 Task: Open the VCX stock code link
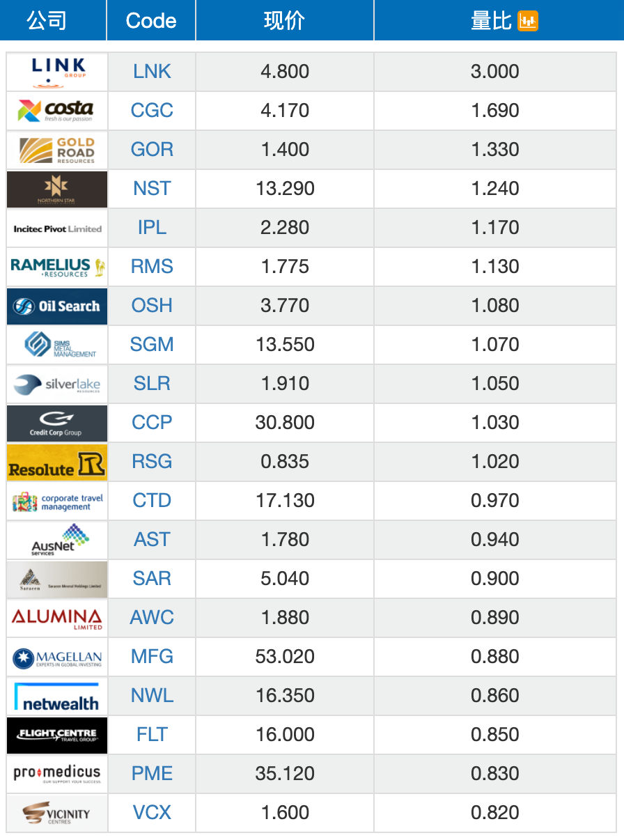(x=152, y=812)
